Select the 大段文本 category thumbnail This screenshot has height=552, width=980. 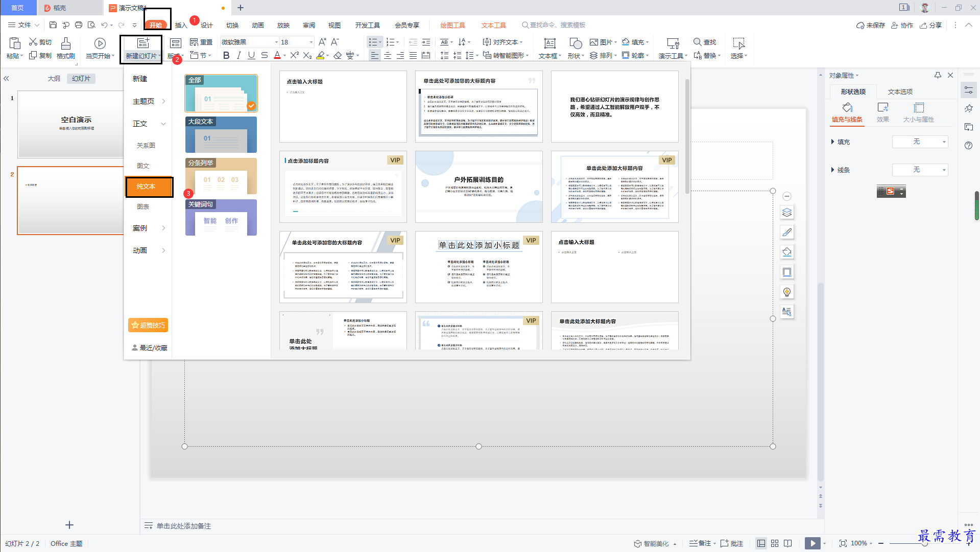pyautogui.click(x=221, y=134)
